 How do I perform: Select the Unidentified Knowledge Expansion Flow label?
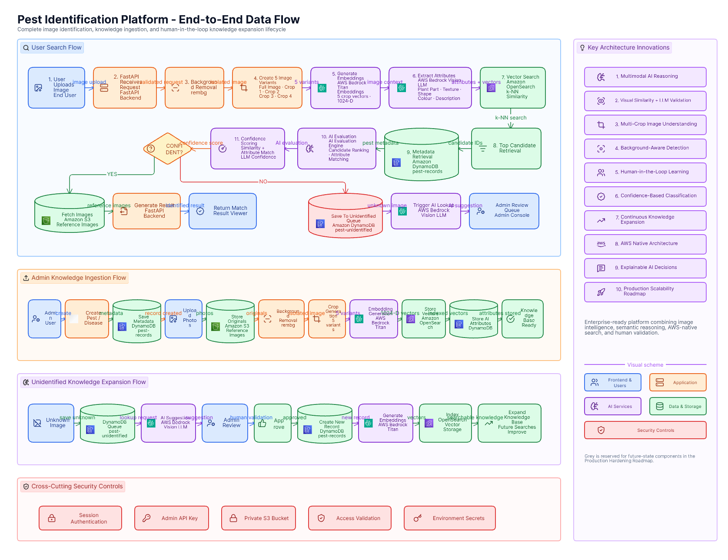84,382
